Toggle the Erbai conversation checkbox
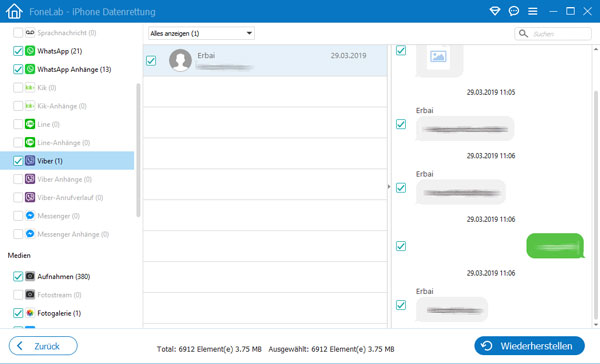 click(151, 60)
